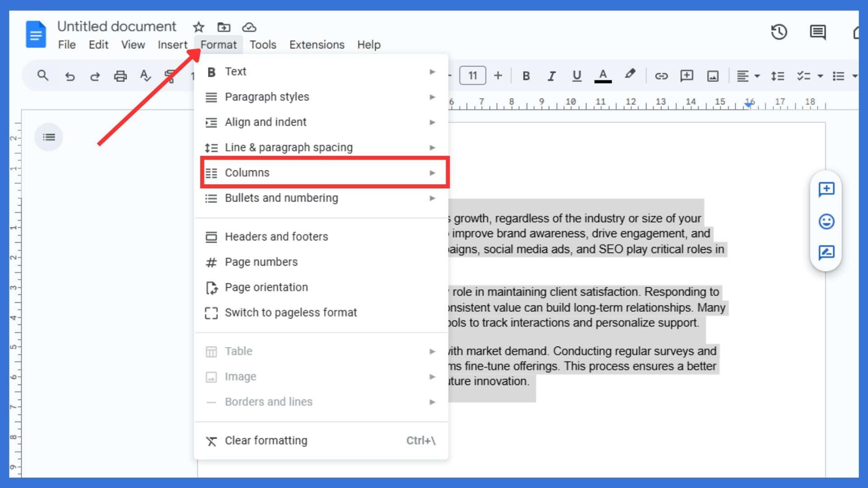This screenshot has height=488, width=868.
Task: Click the Move to folder icon
Action: tap(224, 27)
